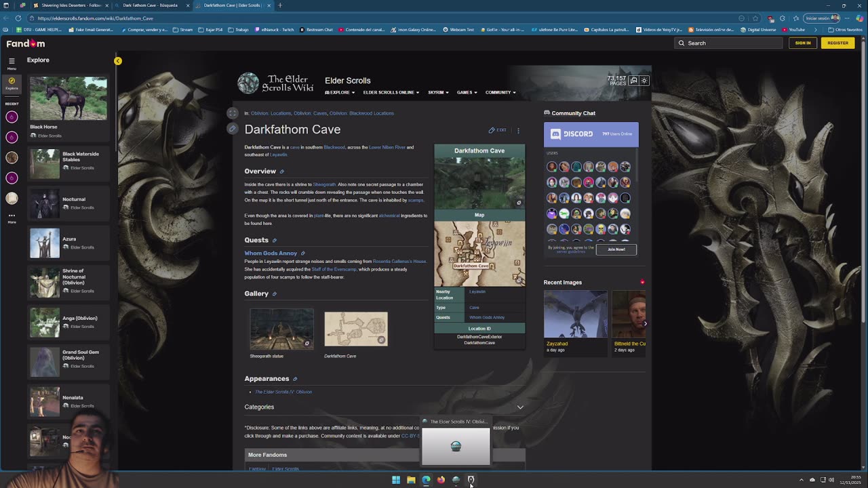Expand page to full width icon
868x488 pixels.
(x=233, y=113)
